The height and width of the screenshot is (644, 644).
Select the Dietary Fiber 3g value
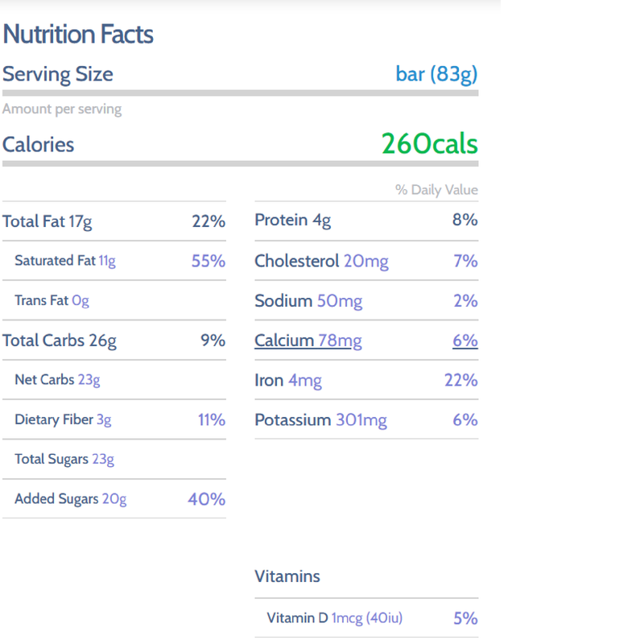click(x=104, y=419)
